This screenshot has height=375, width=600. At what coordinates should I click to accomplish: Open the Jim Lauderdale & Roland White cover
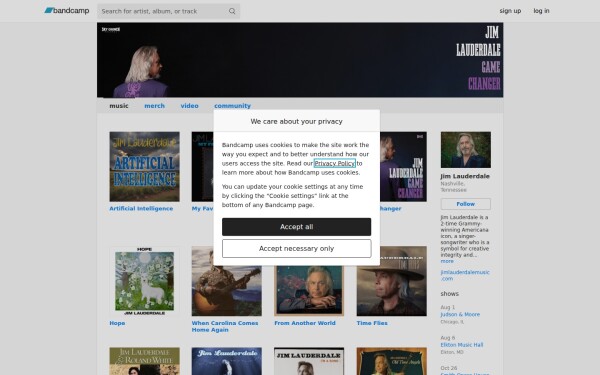[x=144, y=361]
